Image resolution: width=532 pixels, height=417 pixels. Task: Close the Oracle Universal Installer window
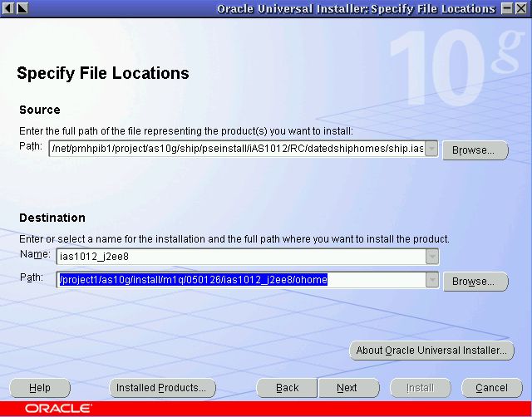(521, 8)
